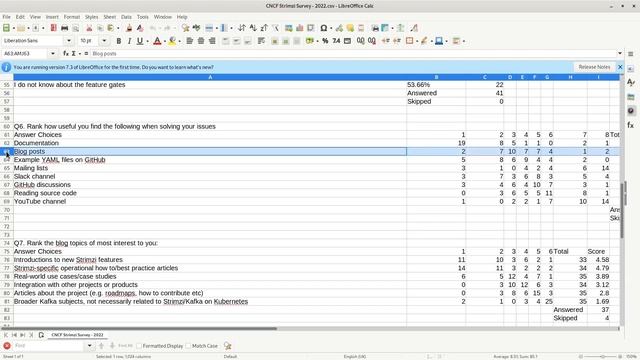Click the Add new sheet button
The image size is (640, 360).
(41, 335)
